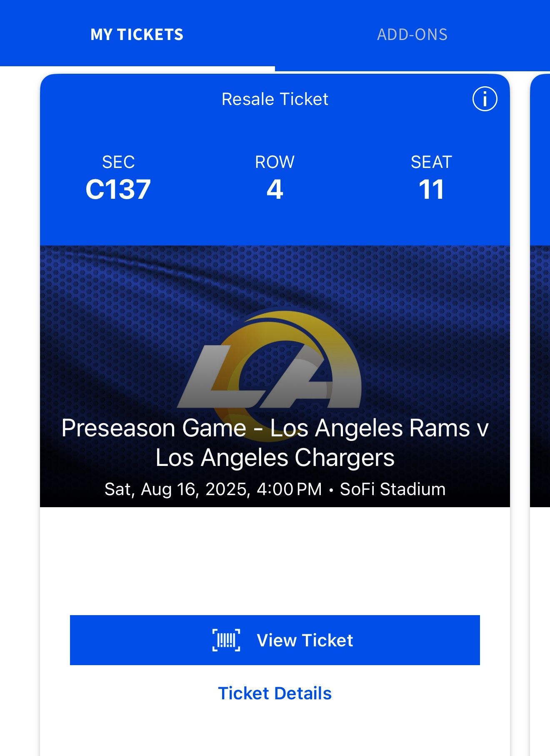The height and width of the screenshot is (756, 550).
Task: Tap the Preseason Game event title
Action: (x=275, y=443)
